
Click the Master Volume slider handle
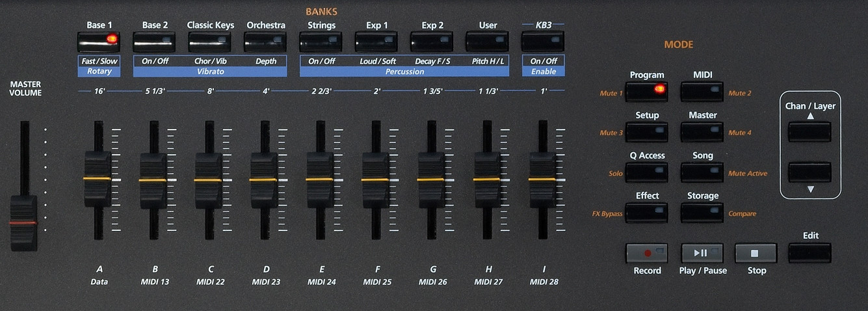pos(23,223)
